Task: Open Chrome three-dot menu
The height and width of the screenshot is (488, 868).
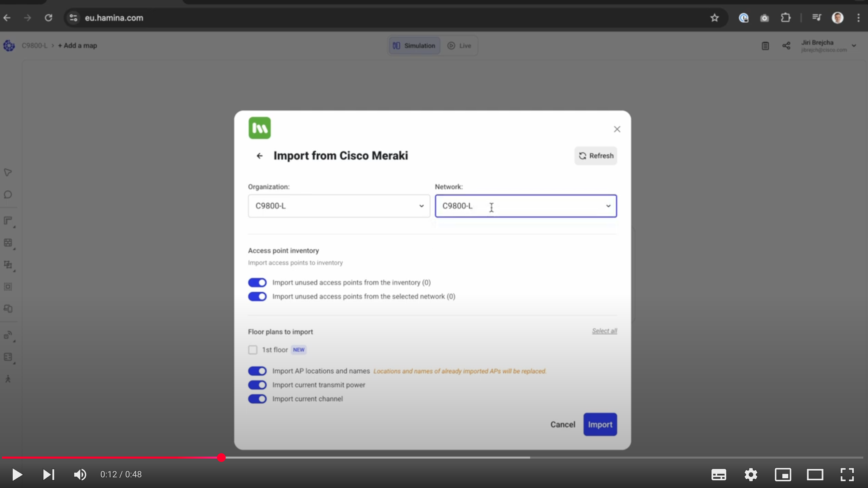Action: click(x=858, y=18)
